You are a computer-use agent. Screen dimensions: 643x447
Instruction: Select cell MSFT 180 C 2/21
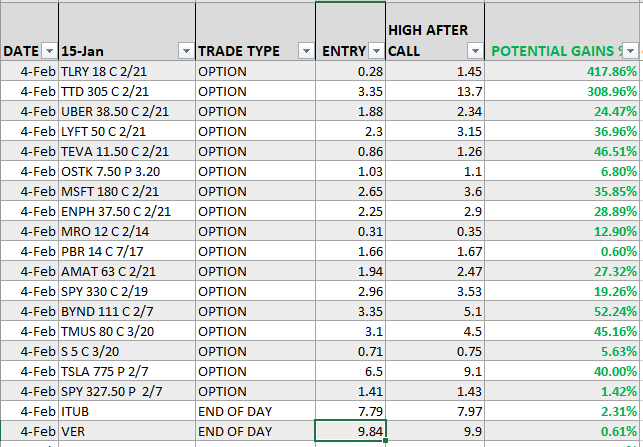click(127, 192)
